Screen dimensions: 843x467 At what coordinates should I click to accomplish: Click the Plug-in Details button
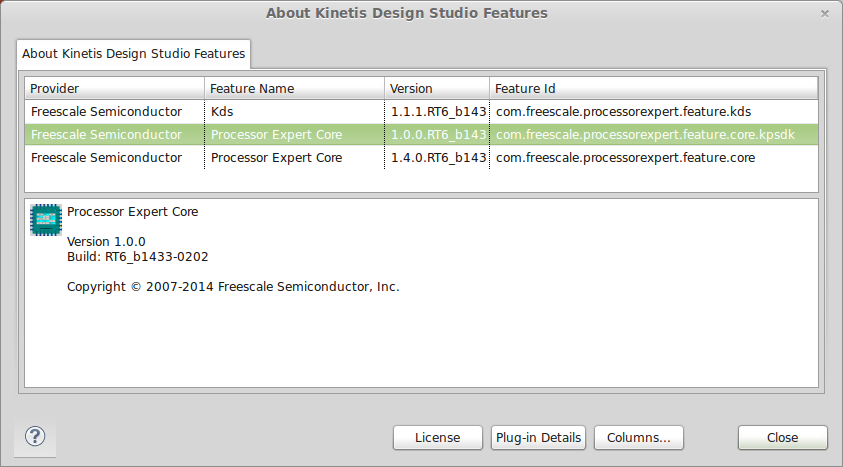538,437
